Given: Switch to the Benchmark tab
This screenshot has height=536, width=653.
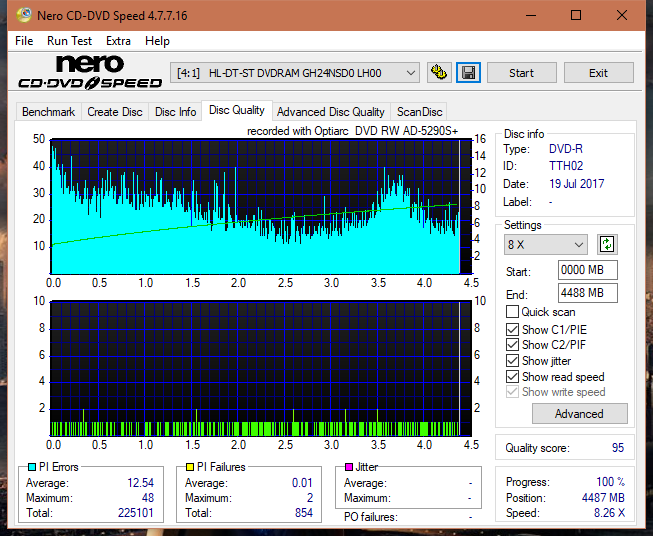Looking at the screenshot, I should (x=48, y=112).
